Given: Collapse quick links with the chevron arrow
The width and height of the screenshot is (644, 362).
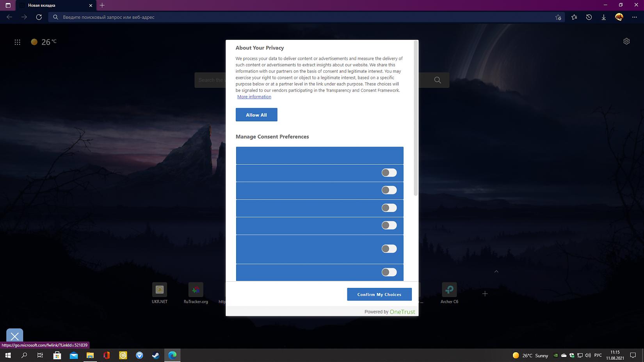Looking at the screenshot, I should (x=496, y=271).
